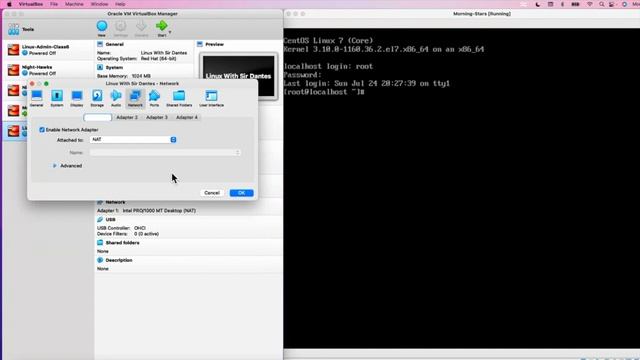Click the Morning-Stars [Running] window title bar
Viewport: 640px width, 360px height.
click(x=462, y=14)
